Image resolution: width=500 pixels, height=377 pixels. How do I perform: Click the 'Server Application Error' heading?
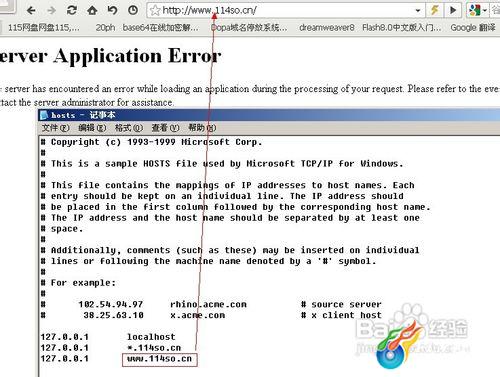pos(110,56)
